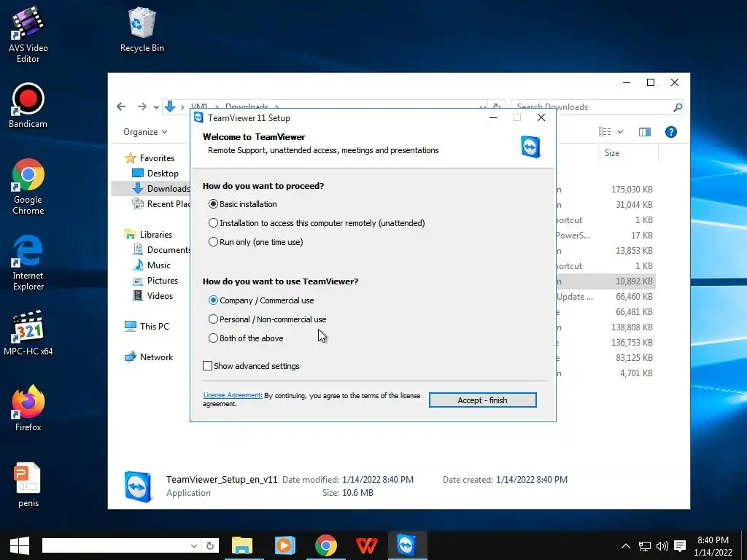Enable Show advanced settings checkbox

click(207, 366)
